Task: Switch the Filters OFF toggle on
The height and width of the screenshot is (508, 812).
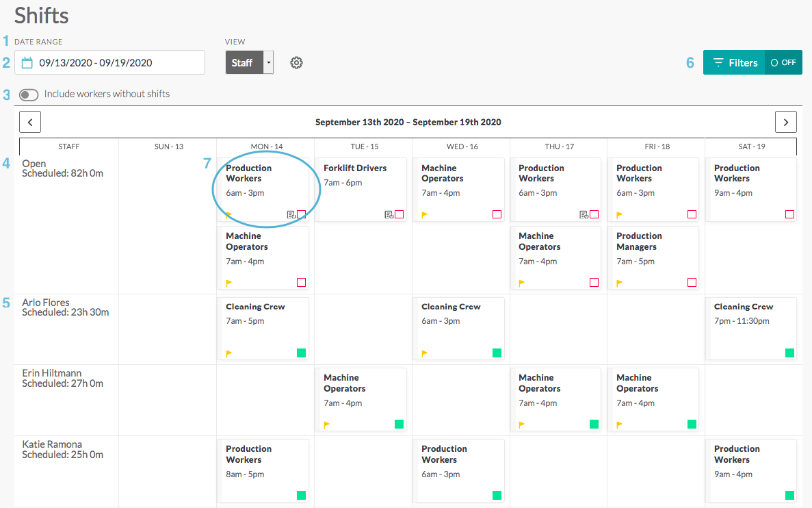Action: (783, 62)
